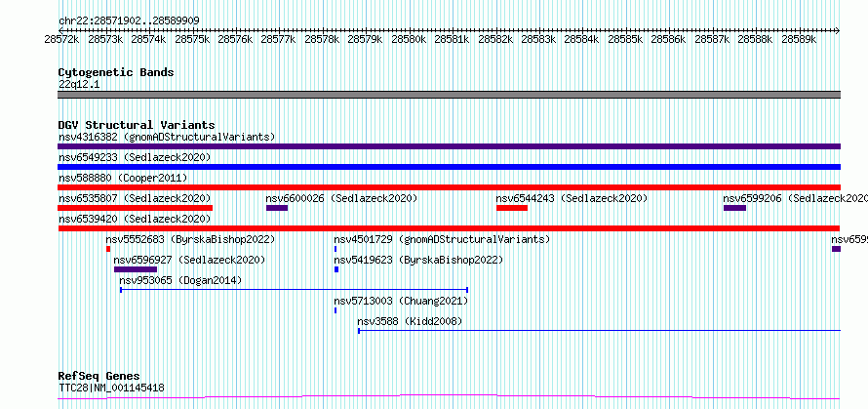Click the 28580k ruler tick label
Viewport: 868px width, 409px height.
pos(409,39)
